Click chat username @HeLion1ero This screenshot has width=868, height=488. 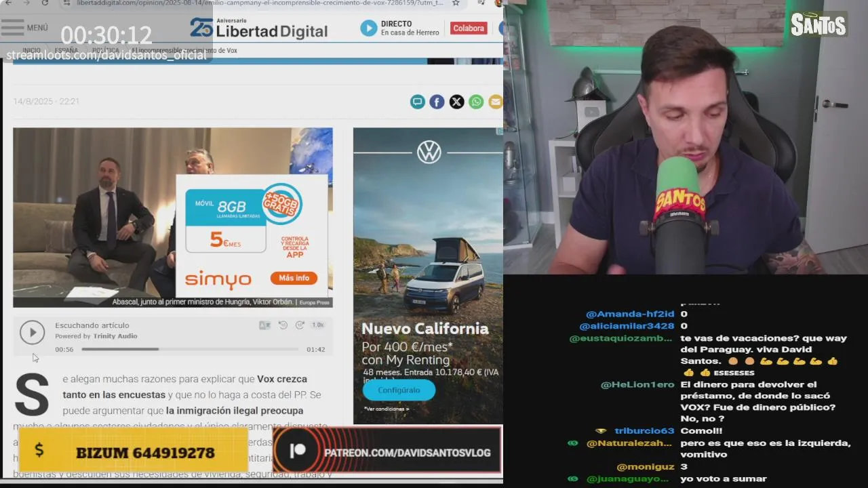(637, 384)
